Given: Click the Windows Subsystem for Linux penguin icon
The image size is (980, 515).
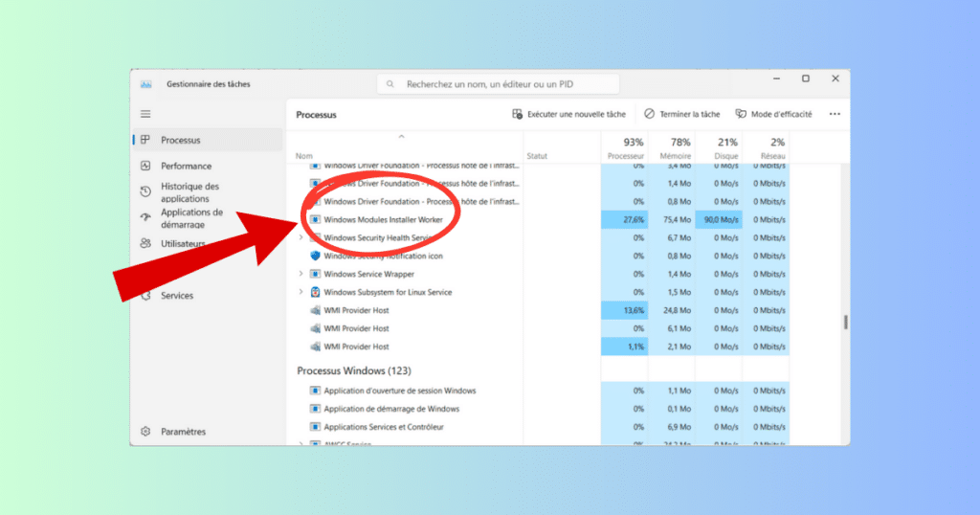Looking at the screenshot, I should point(315,292).
